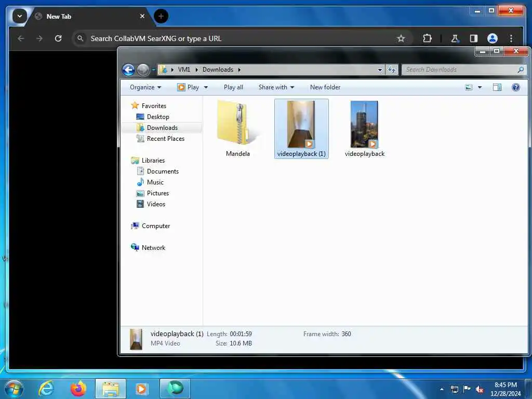Toggle the browser side panel
The width and height of the screenshot is (532, 399).
pyautogui.click(x=474, y=38)
